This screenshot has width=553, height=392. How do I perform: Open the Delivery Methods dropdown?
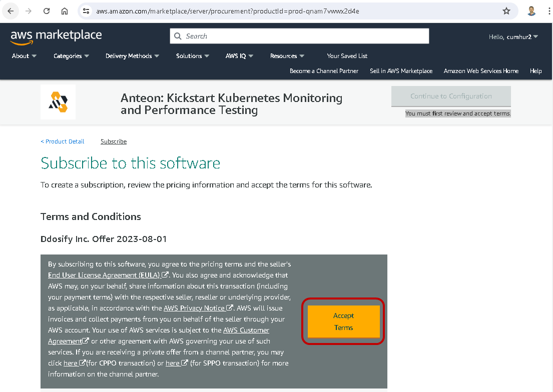click(132, 55)
